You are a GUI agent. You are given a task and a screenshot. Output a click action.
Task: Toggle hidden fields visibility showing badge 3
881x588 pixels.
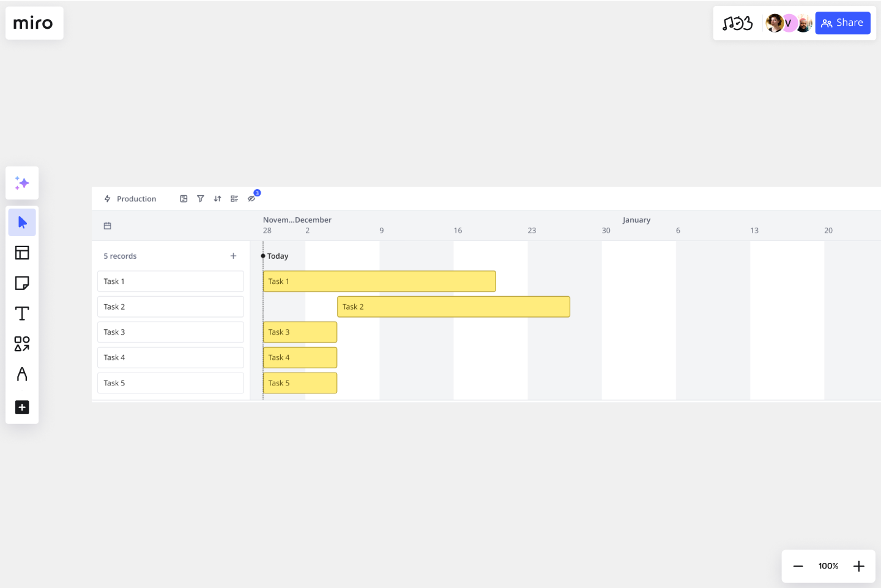pyautogui.click(x=252, y=198)
